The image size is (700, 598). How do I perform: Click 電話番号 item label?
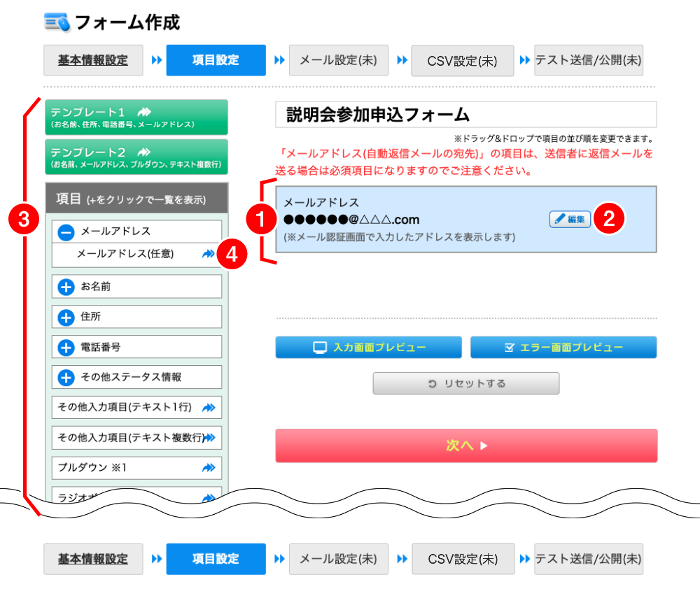coord(100,347)
